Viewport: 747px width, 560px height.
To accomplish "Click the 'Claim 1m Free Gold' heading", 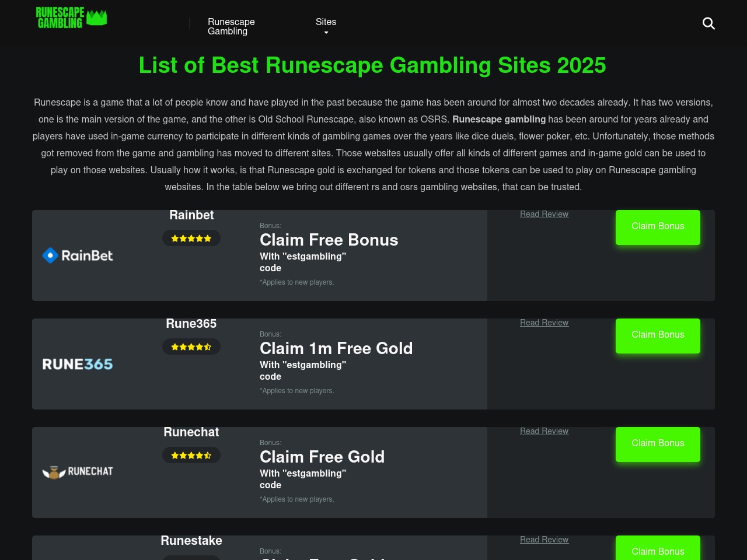I will point(336,348).
